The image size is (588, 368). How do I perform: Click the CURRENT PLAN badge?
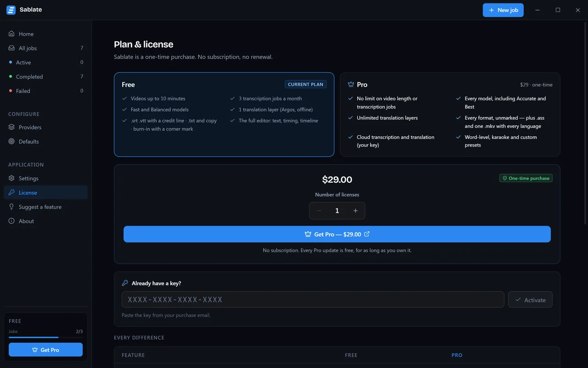(x=305, y=84)
